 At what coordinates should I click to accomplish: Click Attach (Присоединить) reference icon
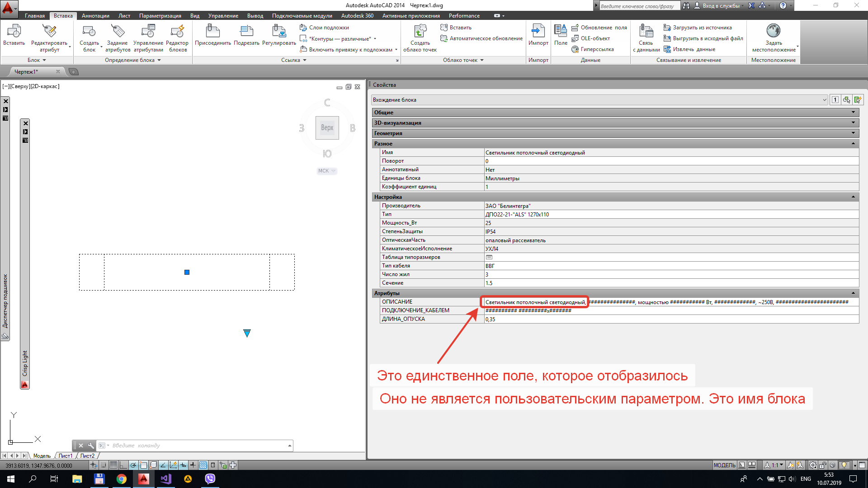click(212, 32)
